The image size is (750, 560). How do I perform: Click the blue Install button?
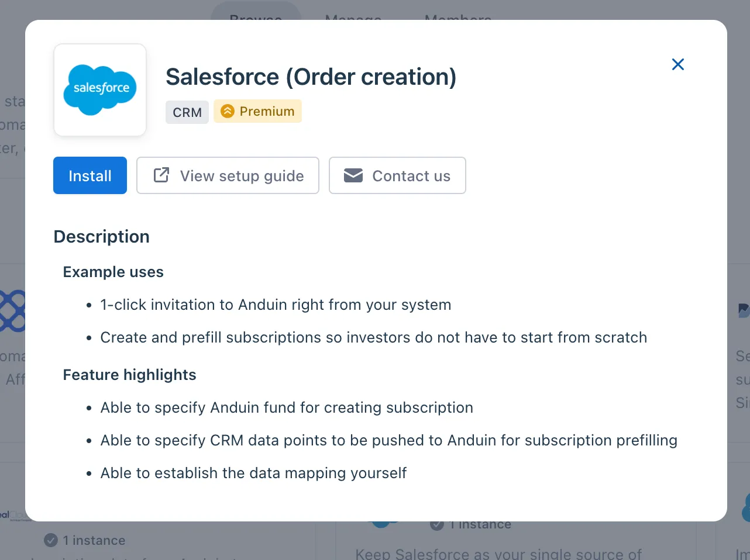click(x=90, y=175)
